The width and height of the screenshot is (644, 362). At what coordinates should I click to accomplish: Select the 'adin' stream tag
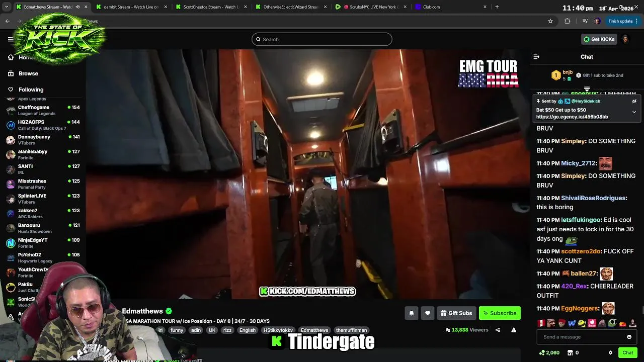click(x=196, y=330)
